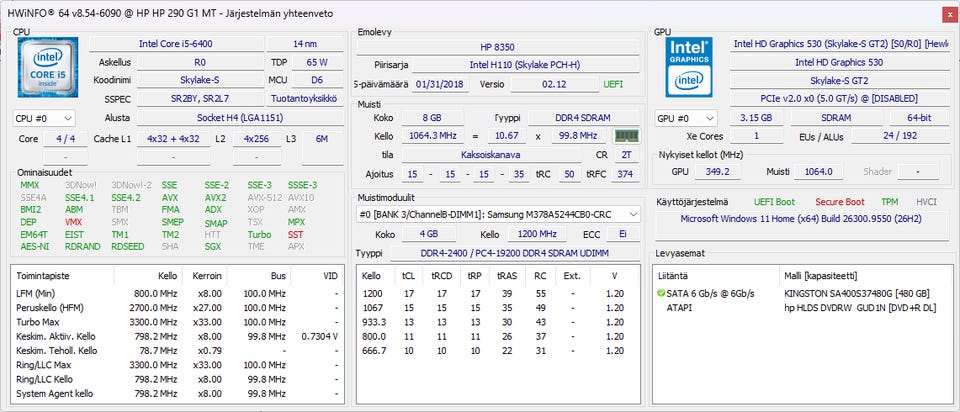Click the HP 8350 motherboard field

pos(497,47)
